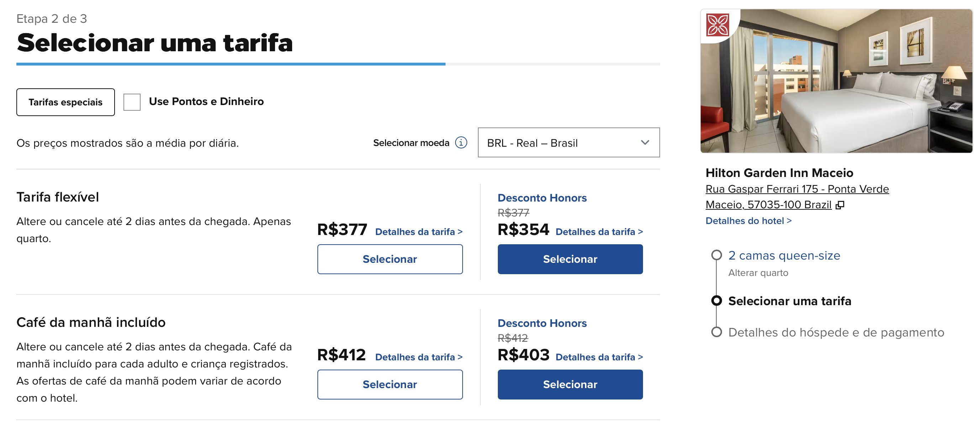Click the Hilton Garden Inn logo
This screenshot has height=423, width=980.
(x=717, y=25)
